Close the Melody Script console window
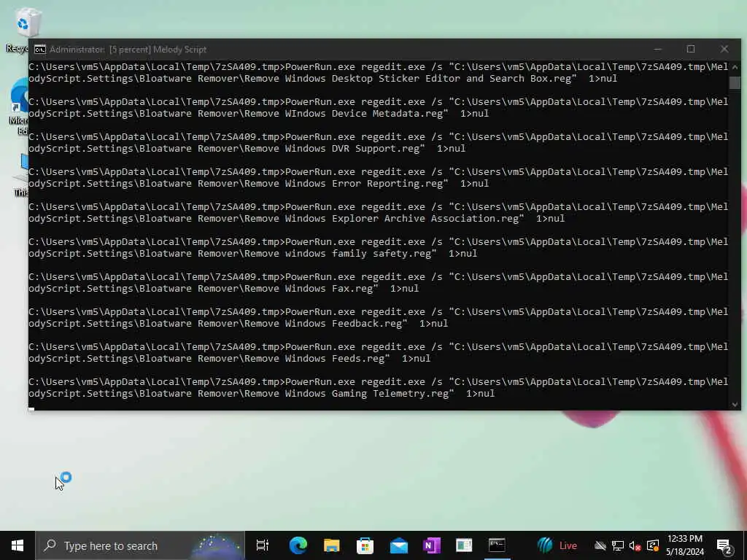This screenshot has width=747, height=560. [x=724, y=49]
